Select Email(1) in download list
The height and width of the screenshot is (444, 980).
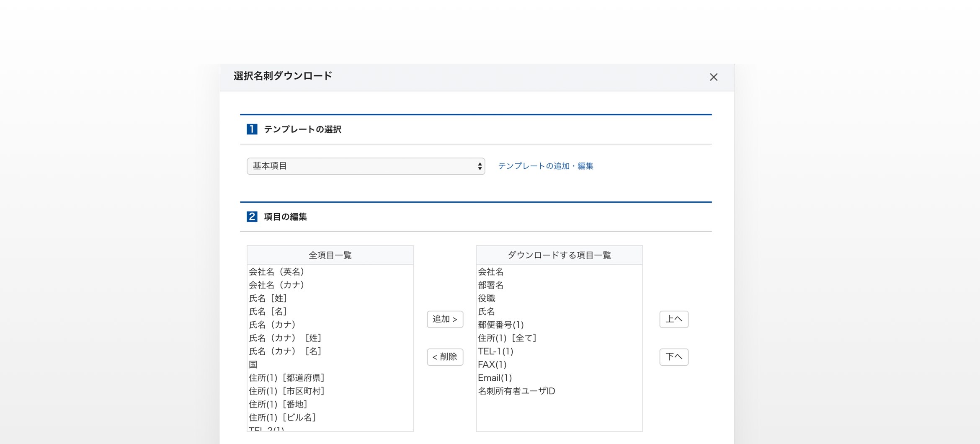559,378
